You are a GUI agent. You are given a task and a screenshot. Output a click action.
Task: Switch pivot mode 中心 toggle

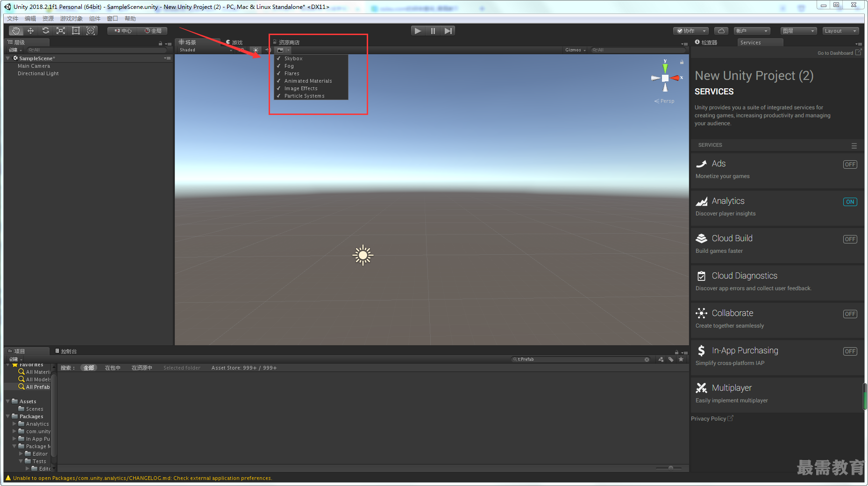pos(123,31)
